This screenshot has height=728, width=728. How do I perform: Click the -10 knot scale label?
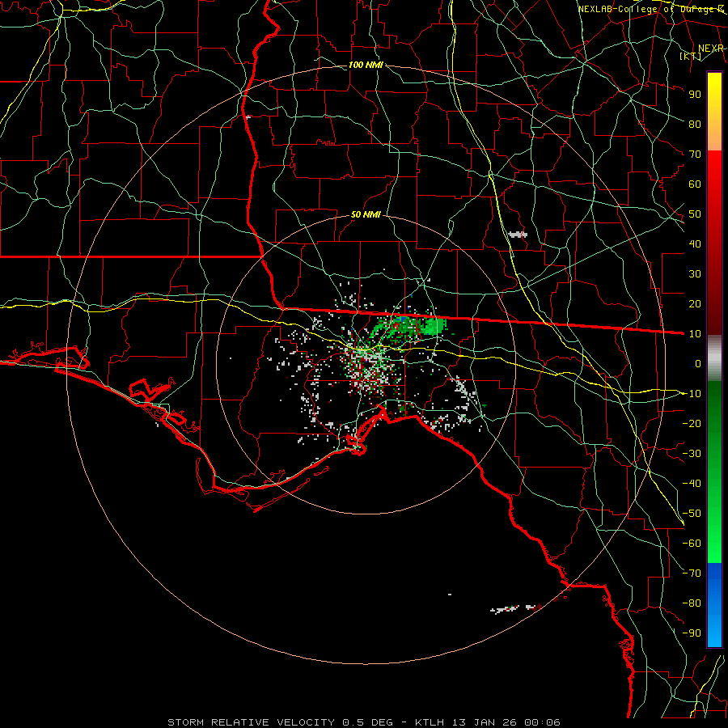click(x=692, y=394)
